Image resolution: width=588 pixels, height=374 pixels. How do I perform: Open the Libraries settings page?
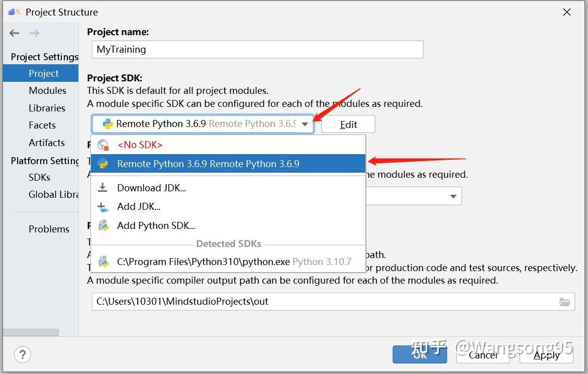(47, 108)
